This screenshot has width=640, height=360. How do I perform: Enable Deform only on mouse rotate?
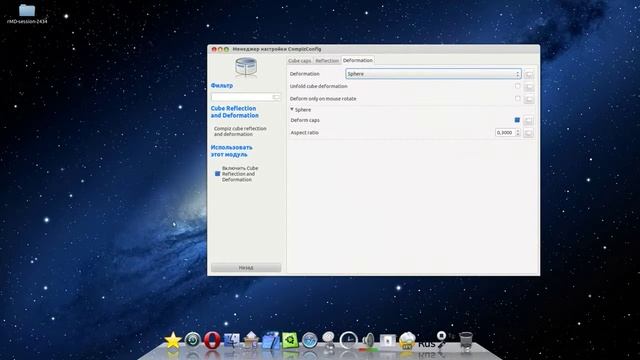click(518, 98)
